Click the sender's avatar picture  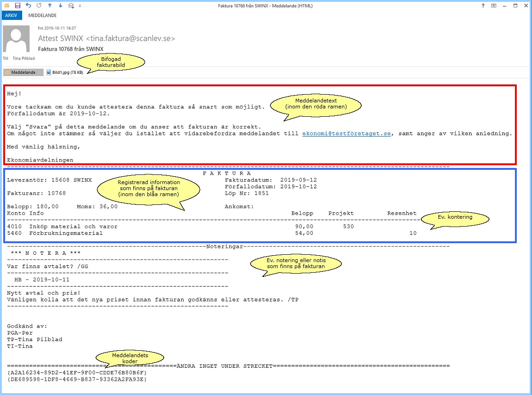pos(16,39)
